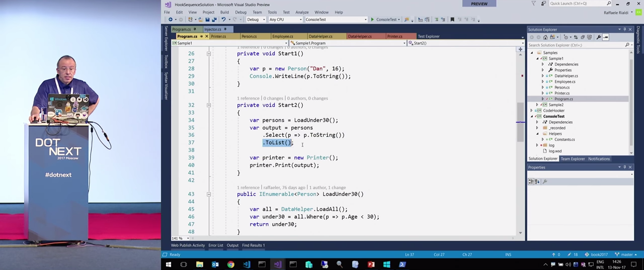Image resolution: width=644 pixels, height=270 pixels.
Task: Select log.wsd file in Solution Explorer
Action: (x=555, y=151)
